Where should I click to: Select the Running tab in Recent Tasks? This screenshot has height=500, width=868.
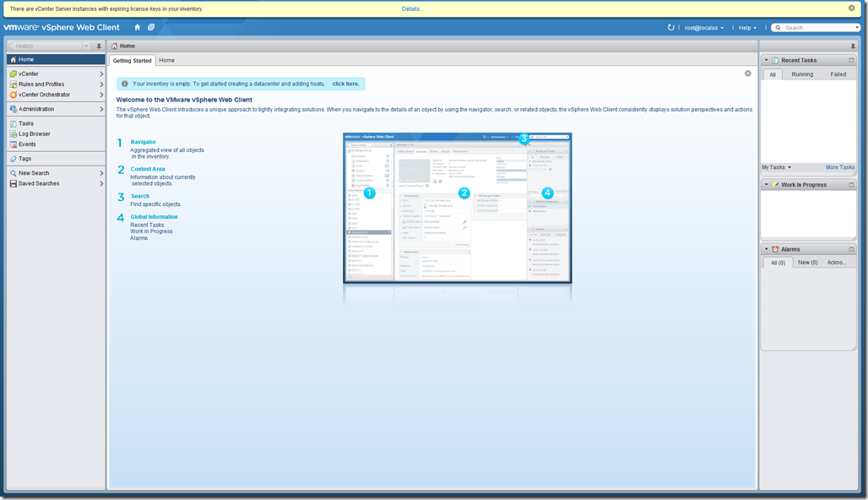coord(802,74)
